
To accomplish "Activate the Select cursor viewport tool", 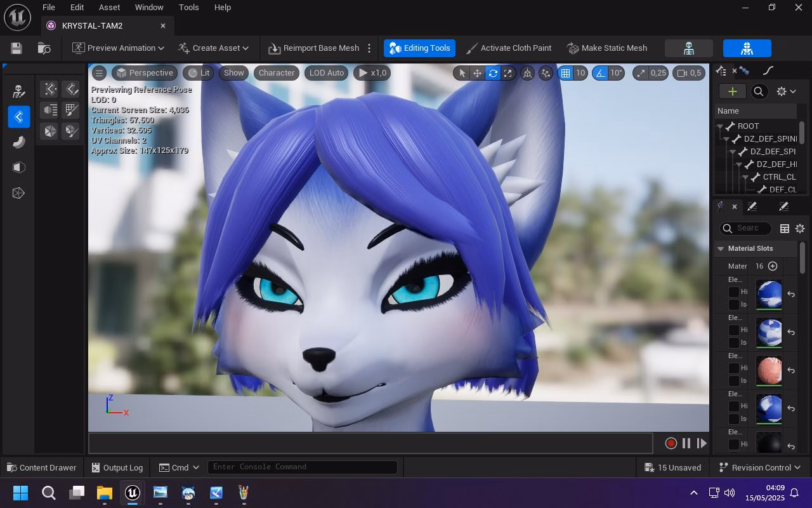I will coord(462,73).
